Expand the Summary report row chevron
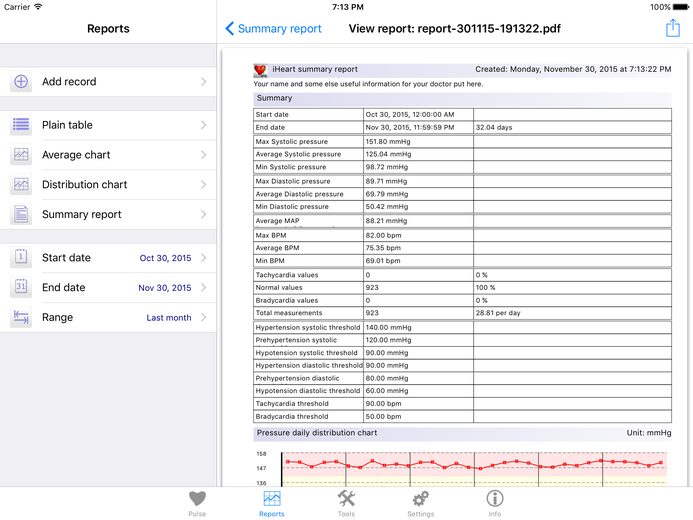 coord(203,214)
